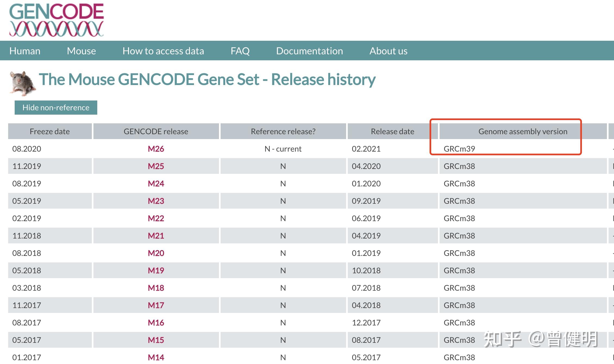The height and width of the screenshot is (364, 614).
Task: Open How to access data menu
Action: [x=163, y=51]
